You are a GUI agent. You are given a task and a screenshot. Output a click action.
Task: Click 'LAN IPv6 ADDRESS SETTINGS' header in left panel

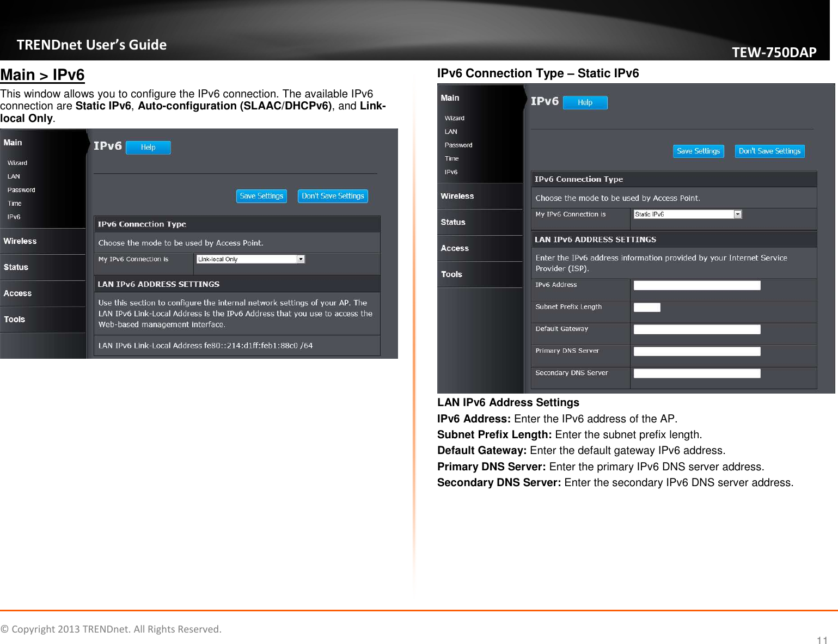point(158,284)
